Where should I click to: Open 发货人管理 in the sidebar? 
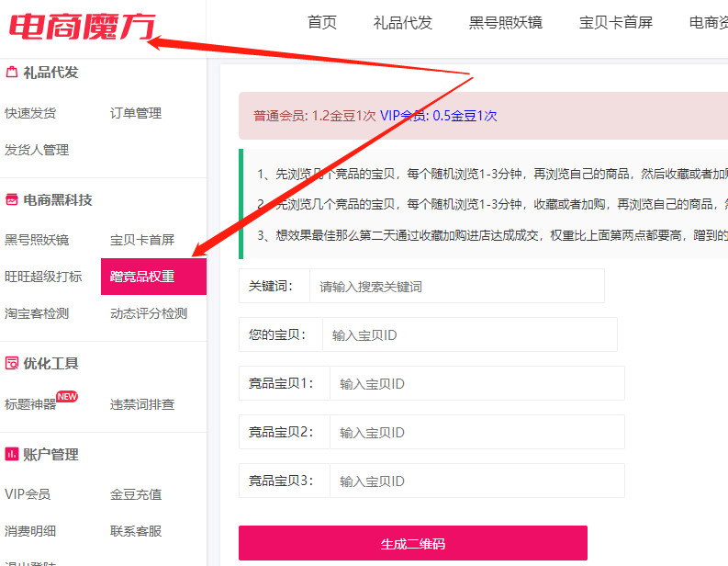37,150
